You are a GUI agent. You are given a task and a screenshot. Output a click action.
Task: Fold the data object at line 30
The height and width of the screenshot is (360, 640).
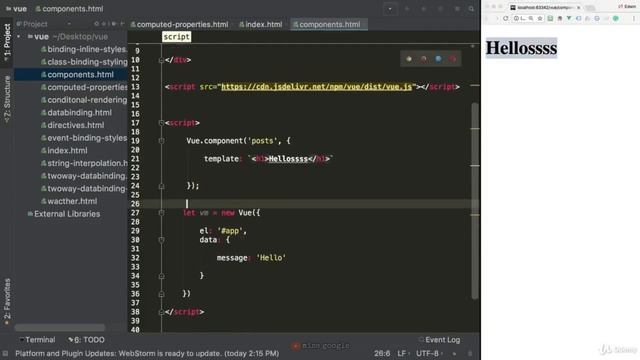161,240
